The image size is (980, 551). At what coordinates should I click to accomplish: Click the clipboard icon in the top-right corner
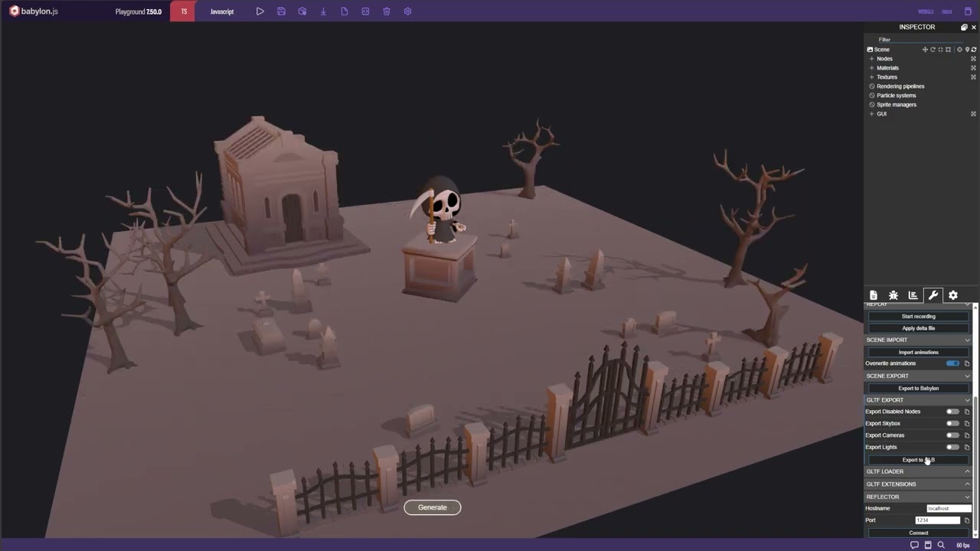click(968, 11)
